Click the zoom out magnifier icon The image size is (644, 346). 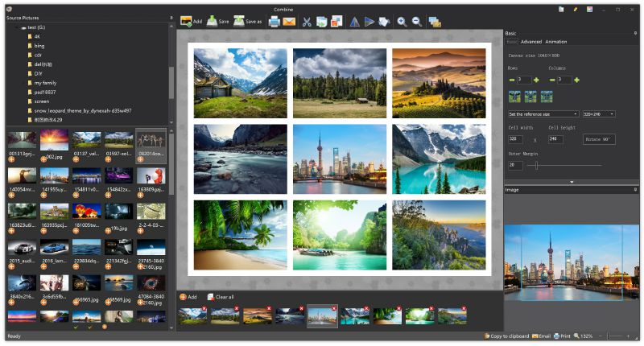click(x=417, y=22)
